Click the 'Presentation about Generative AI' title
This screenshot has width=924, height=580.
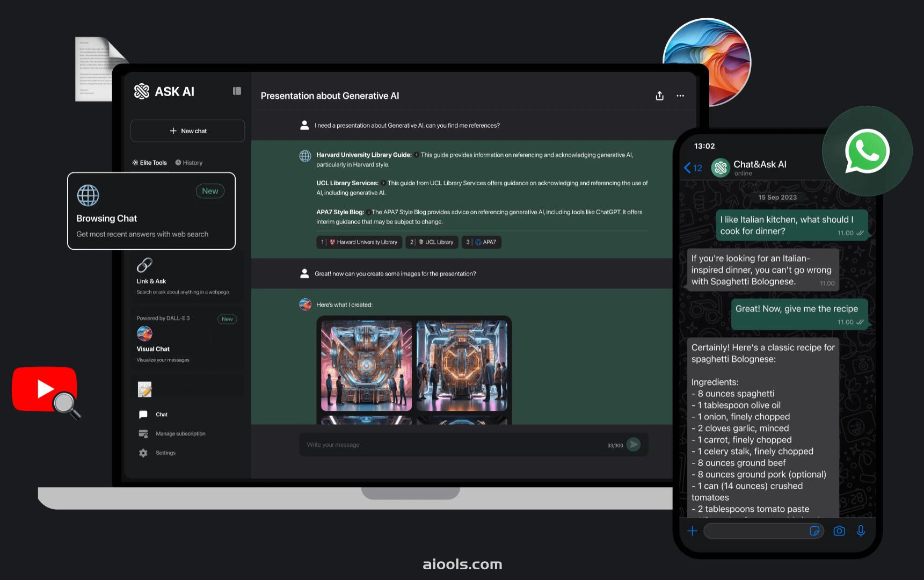(330, 96)
